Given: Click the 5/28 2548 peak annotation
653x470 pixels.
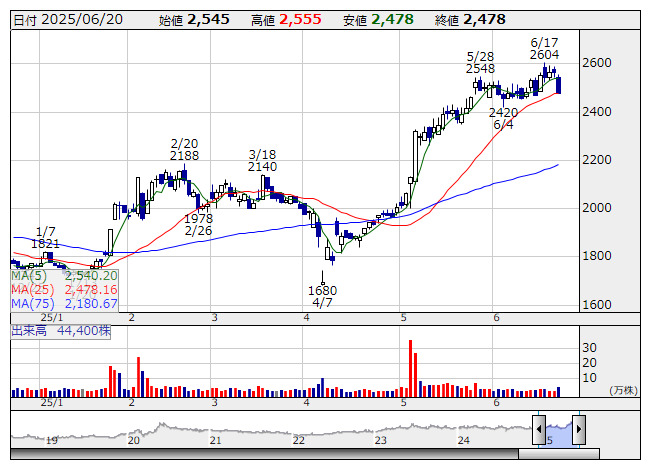Looking at the screenshot, I should click(x=480, y=62).
